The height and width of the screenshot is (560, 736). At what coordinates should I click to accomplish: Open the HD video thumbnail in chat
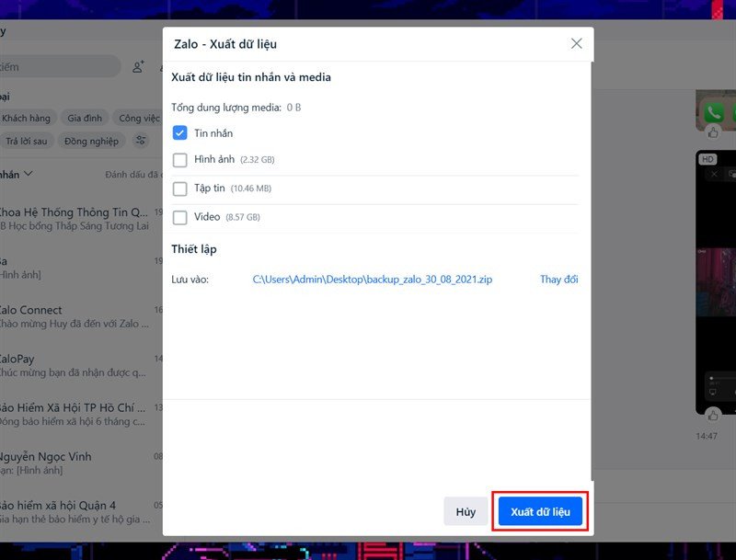(716, 276)
